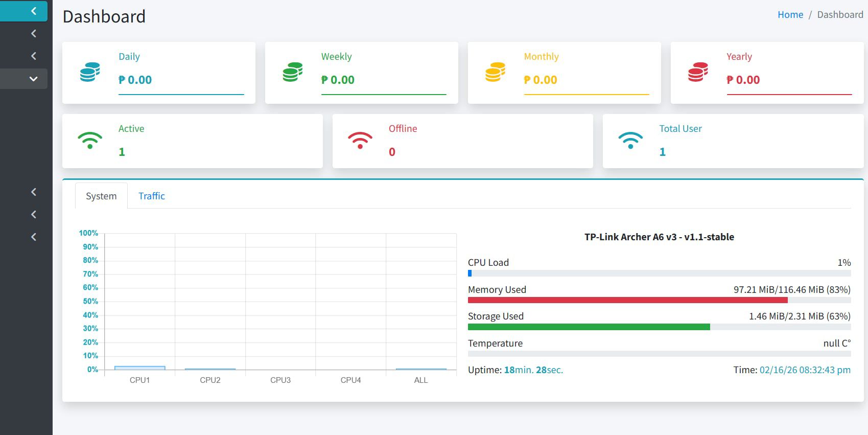The width and height of the screenshot is (868, 435).
Task: Click TP-Link Archer A6 v3 device title
Action: [x=659, y=237]
